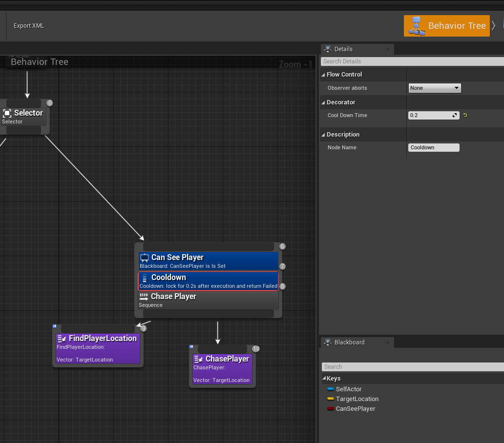Edit the Node Name field
Viewport: 504px width, 443px height.
click(434, 147)
